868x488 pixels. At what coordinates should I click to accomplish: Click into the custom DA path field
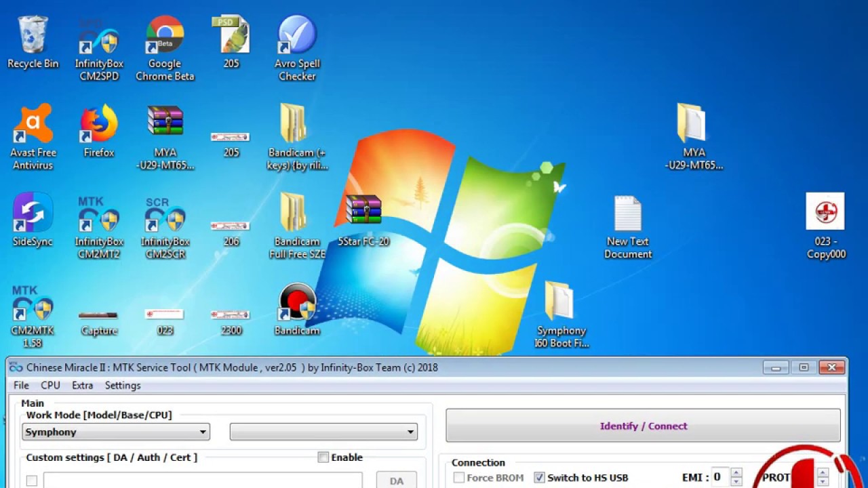coord(203,481)
